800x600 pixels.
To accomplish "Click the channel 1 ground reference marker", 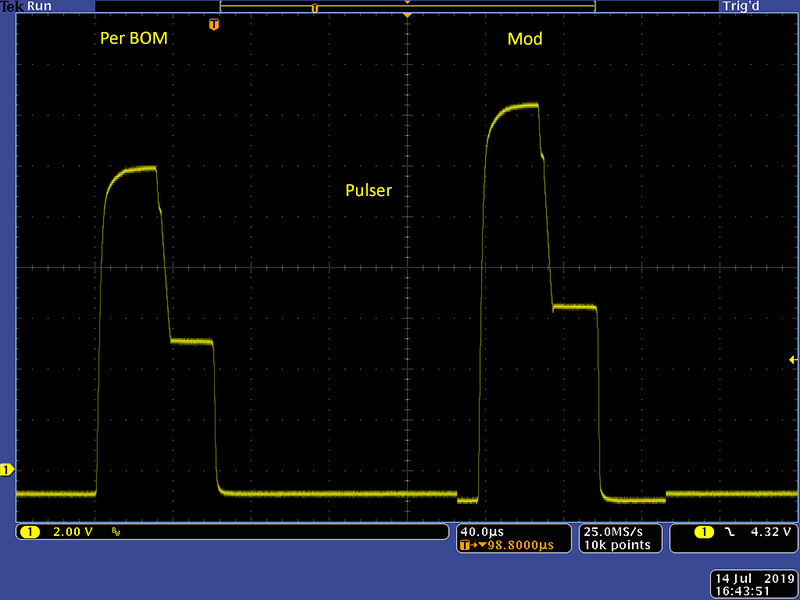I will click(x=6, y=469).
